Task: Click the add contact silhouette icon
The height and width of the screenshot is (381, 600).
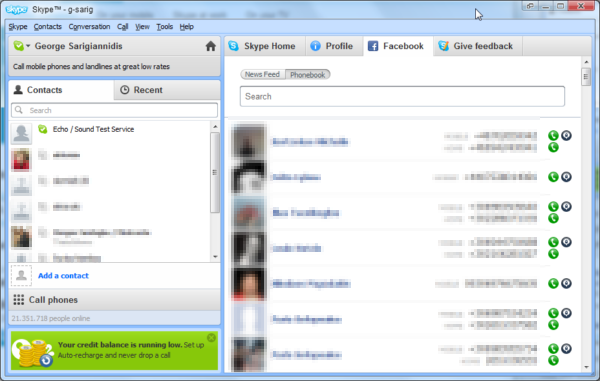Action: pyautogui.click(x=21, y=275)
